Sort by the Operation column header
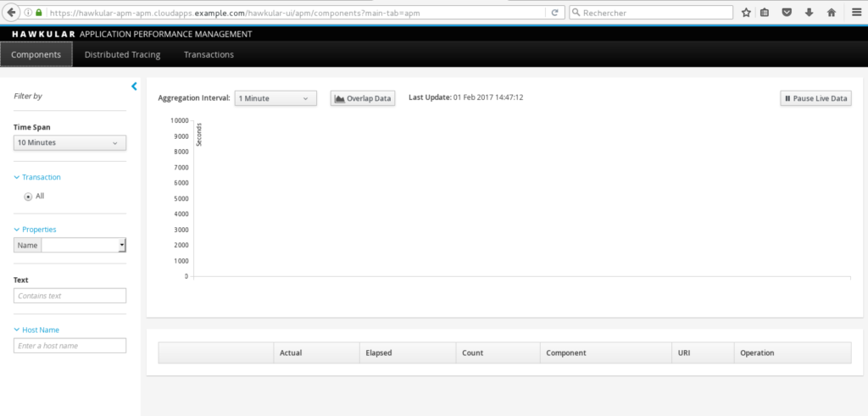This screenshot has width=868, height=416. (793, 353)
